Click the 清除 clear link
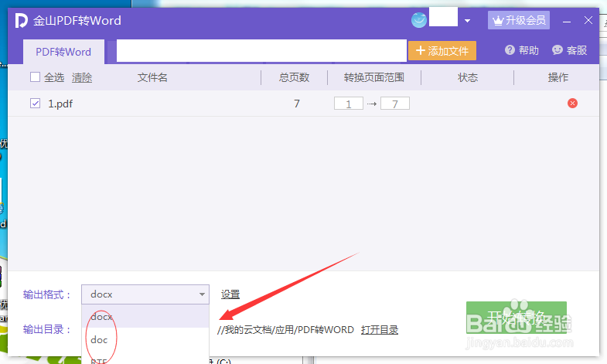Image resolution: width=607 pixels, height=364 pixels. pyautogui.click(x=82, y=77)
